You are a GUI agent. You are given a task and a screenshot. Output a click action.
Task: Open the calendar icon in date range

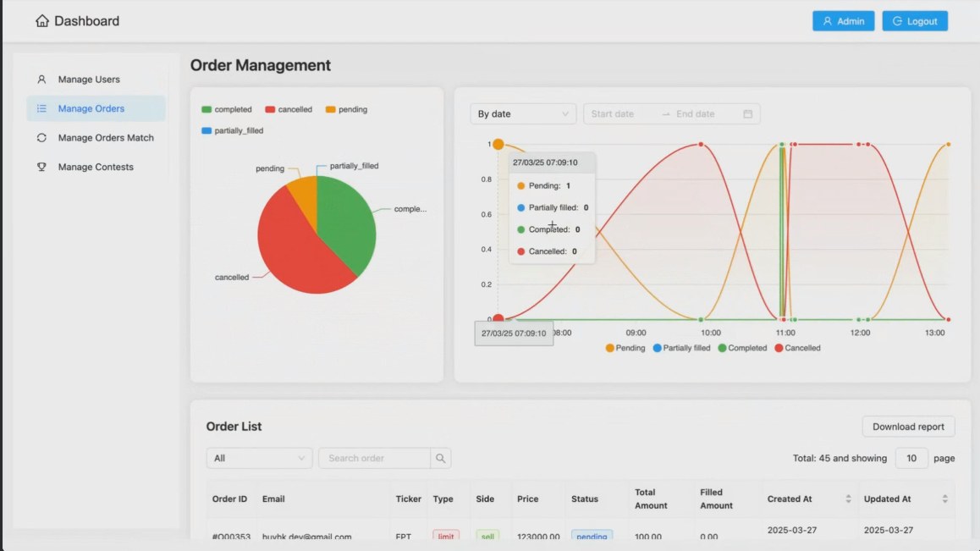coord(747,114)
